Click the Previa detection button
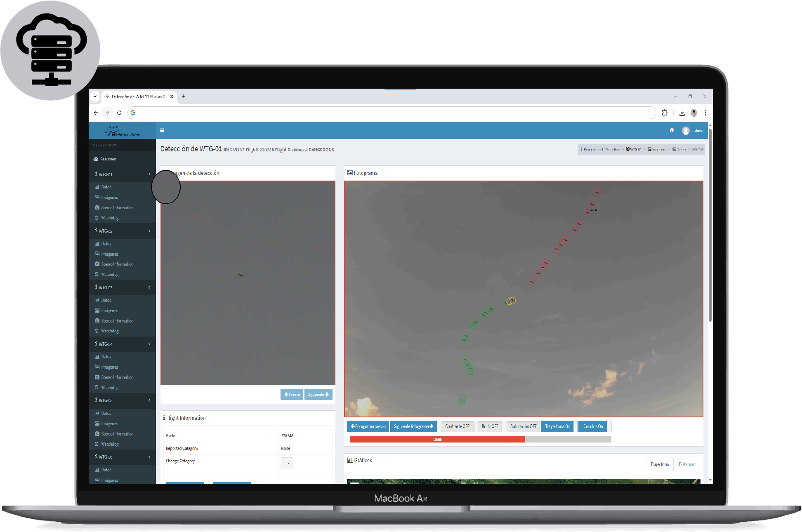 pos(292,395)
